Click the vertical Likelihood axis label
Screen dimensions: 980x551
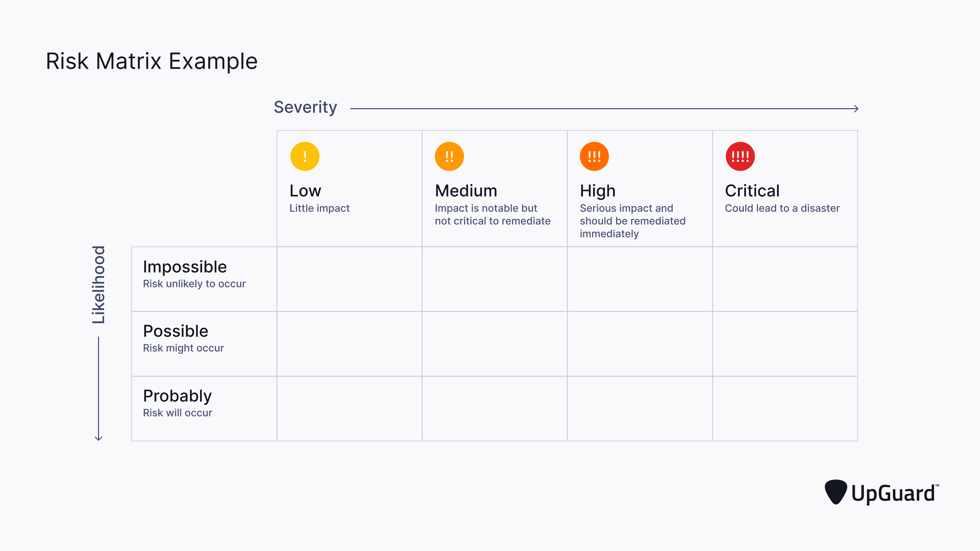click(x=99, y=285)
